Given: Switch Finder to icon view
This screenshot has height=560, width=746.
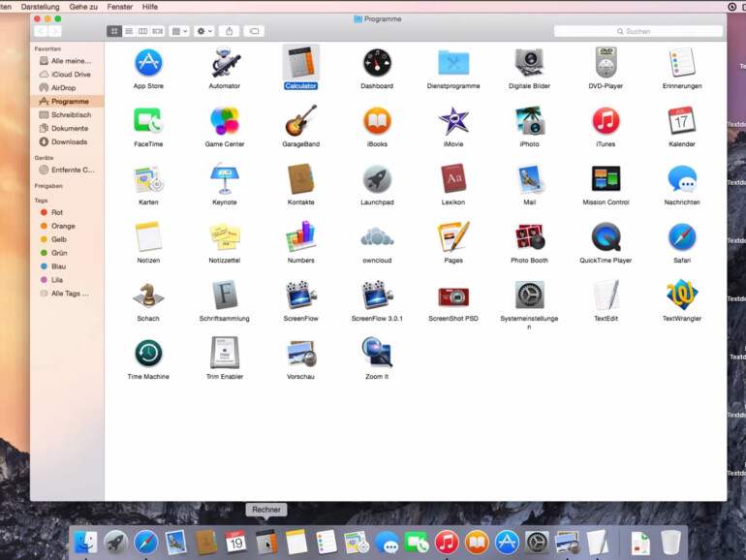Looking at the screenshot, I should point(114,31).
